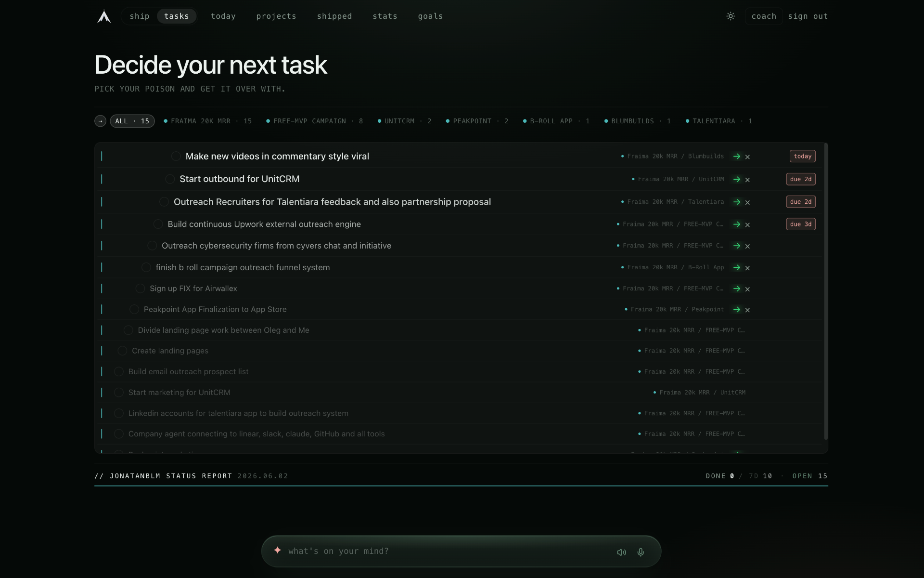The height and width of the screenshot is (578, 924).
Task: Open the coach button
Action: point(764,16)
